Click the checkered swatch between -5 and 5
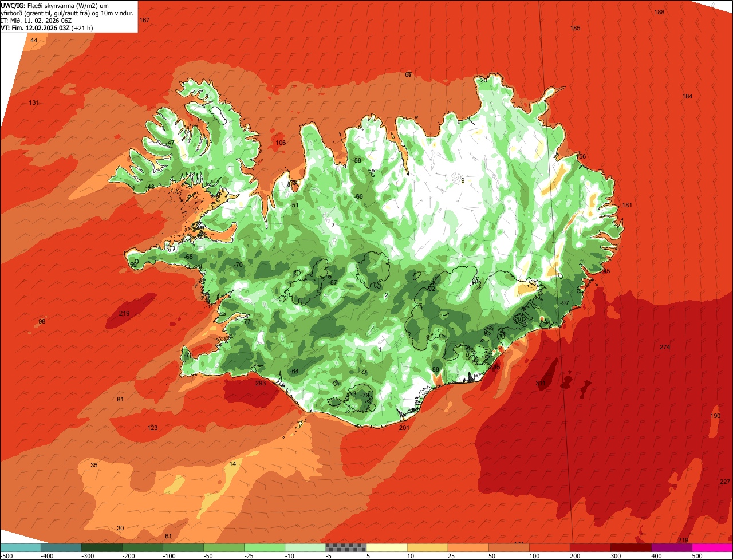 tap(346, 547)
